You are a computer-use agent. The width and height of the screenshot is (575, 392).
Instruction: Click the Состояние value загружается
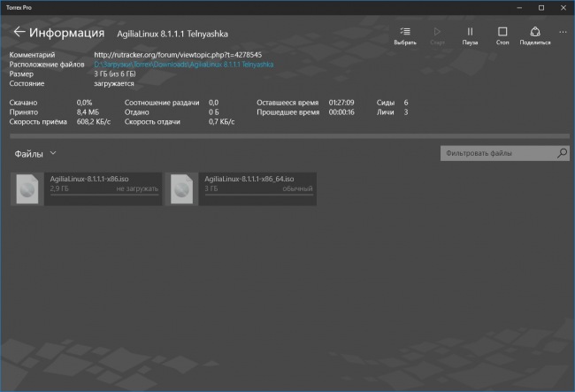pyautogui.click(x=114, y=83)
